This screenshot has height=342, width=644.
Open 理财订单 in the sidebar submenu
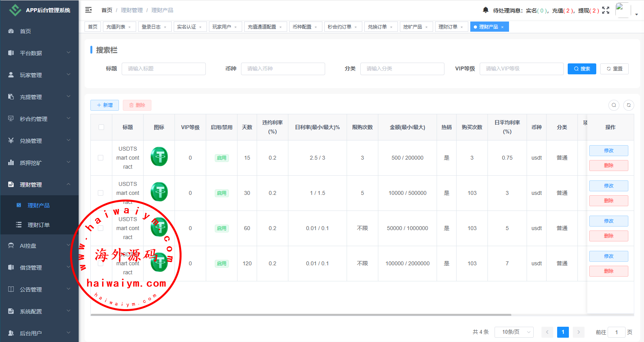[39, 225]
